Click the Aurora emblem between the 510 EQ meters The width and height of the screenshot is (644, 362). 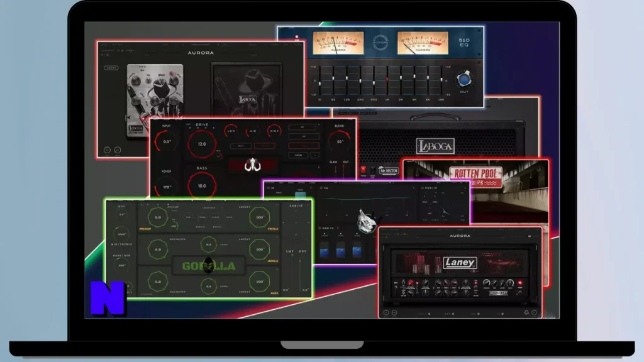pos(380,42)
